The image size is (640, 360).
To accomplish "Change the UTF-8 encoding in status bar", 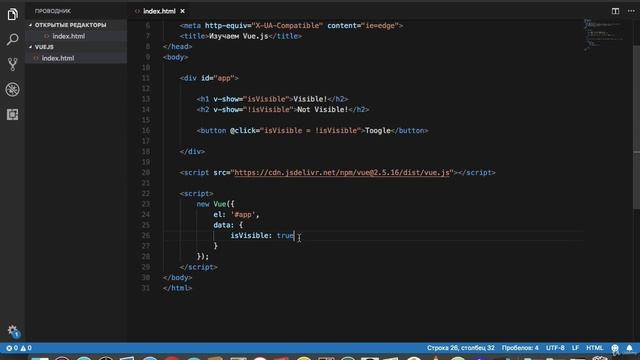I will click(x=555, y=348).
